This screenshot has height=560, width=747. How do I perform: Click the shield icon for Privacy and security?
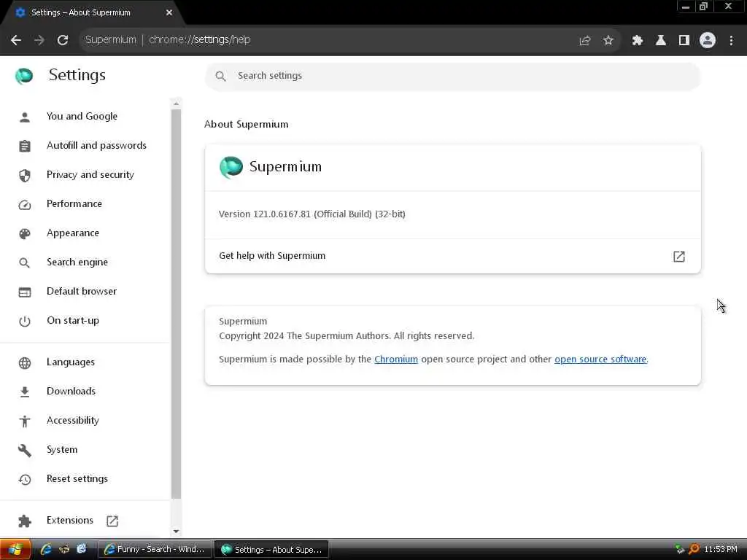pyautogui.click(x=25, y=176)
